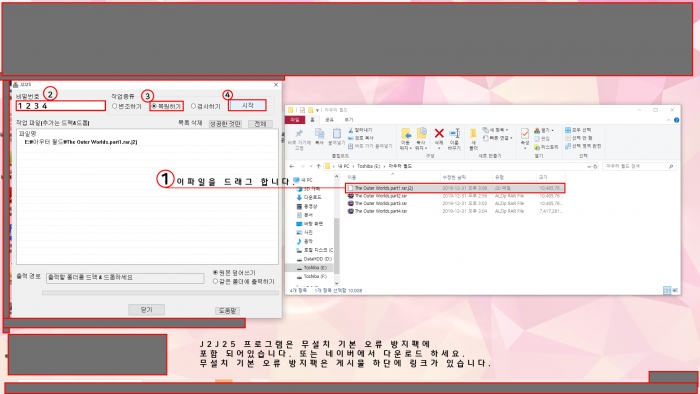Click the Copy (복사) ribbon icon
This screenshot has width=700, height=394.
click(319, 137)
